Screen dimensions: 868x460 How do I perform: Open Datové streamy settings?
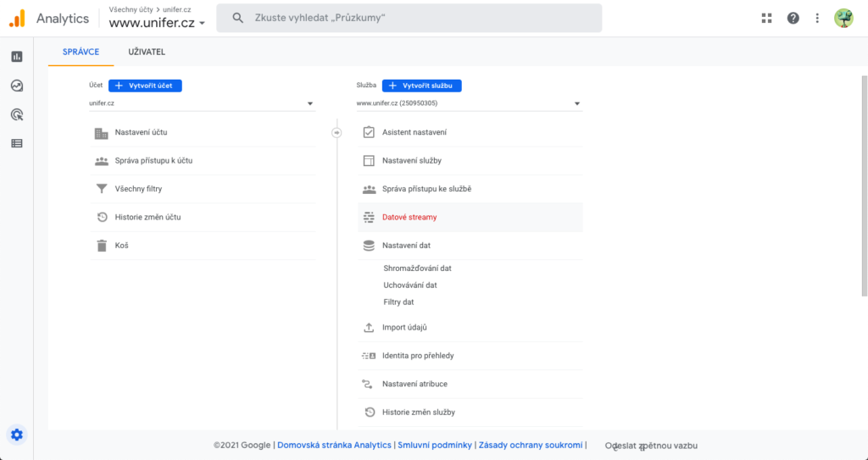409,217
